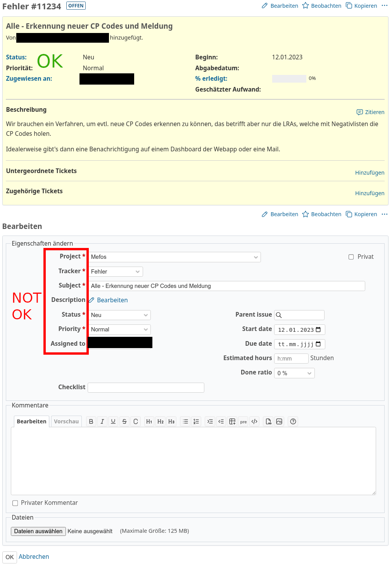The height and width of the screenshot is (565, 392).
Task: Click Kopieren above the Bearbeiten heading
Action: point(361,214)
